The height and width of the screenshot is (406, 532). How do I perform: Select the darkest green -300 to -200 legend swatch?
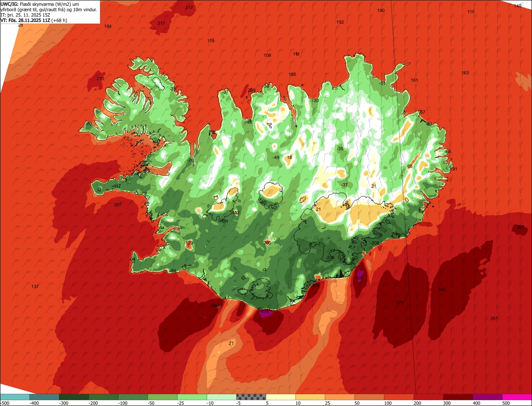point(74,397)
